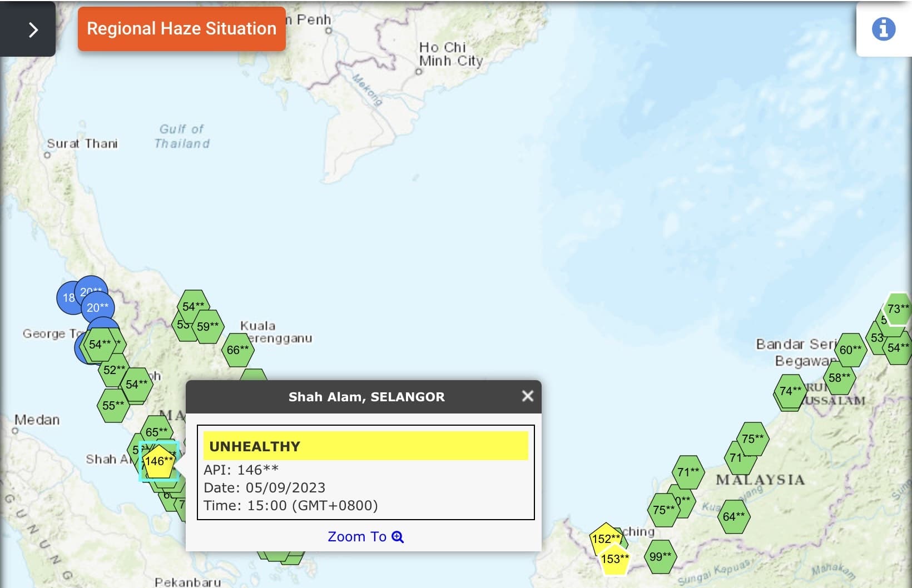This screenshot has height=588, width=912.
Task: Click the highlighted 73** hexagon marker
Action: tap(898, 309)
